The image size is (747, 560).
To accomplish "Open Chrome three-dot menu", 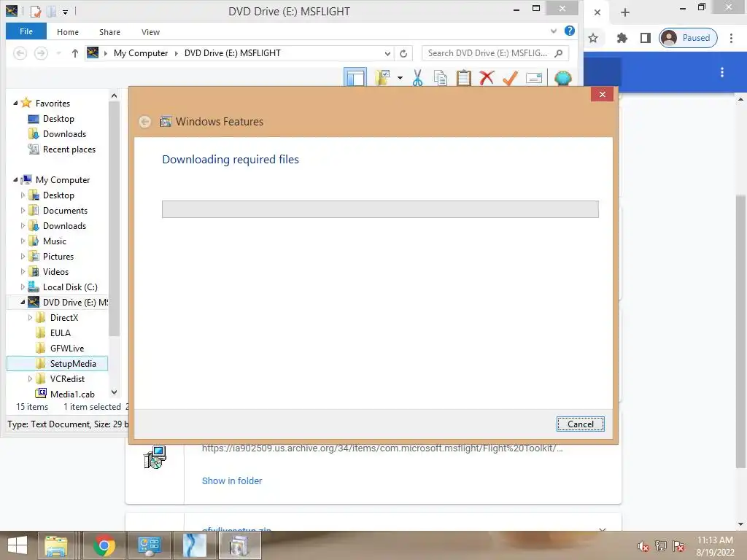I will coord(731,38).
